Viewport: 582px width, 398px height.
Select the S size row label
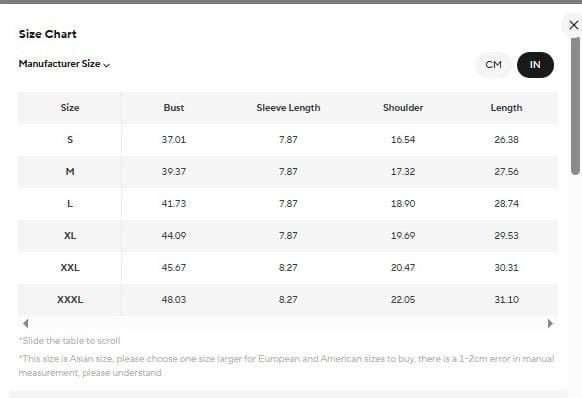[70, 140]
